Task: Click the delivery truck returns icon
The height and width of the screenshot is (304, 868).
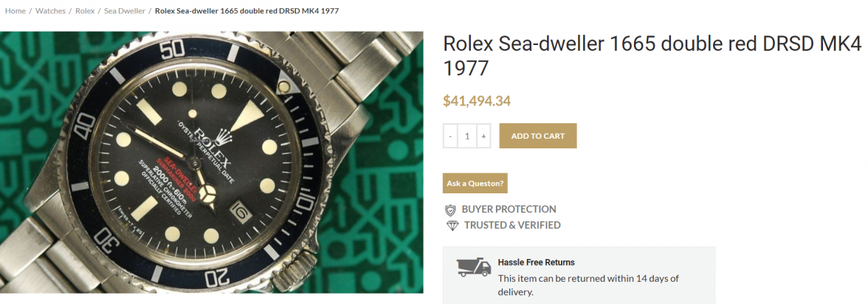Action: [x=472, y=267]
